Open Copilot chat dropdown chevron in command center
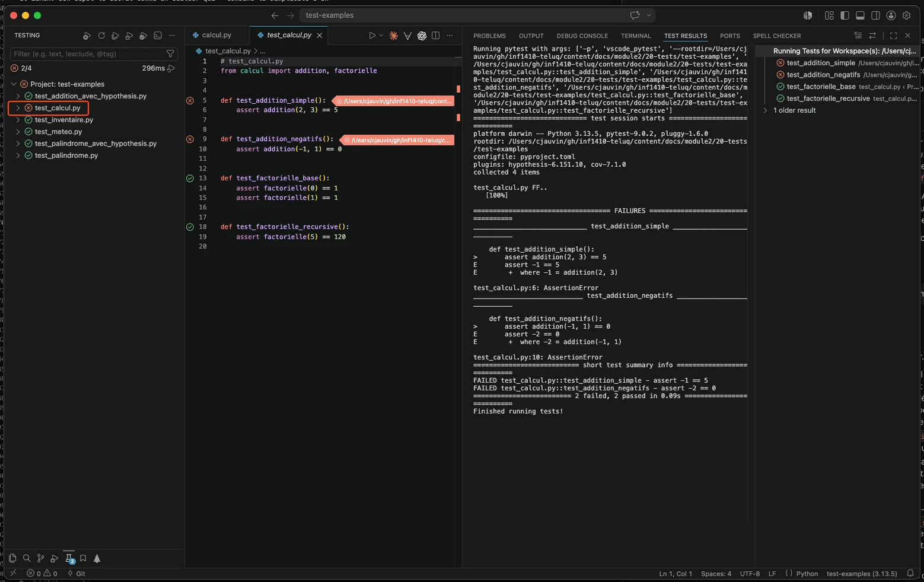Viewport: 924px width, 582px height. (x=649, y=15)
